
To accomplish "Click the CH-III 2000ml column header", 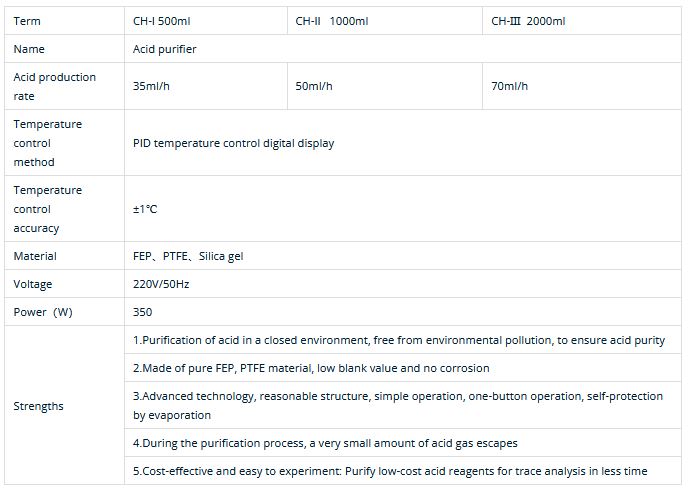I will [x=528, y=21].
